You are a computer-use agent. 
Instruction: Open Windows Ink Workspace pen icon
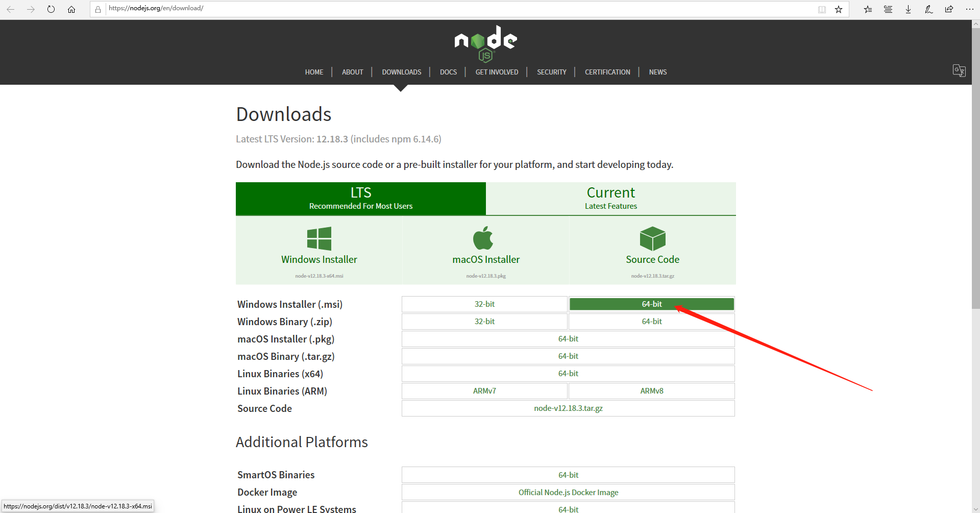(x=928, y=9)
